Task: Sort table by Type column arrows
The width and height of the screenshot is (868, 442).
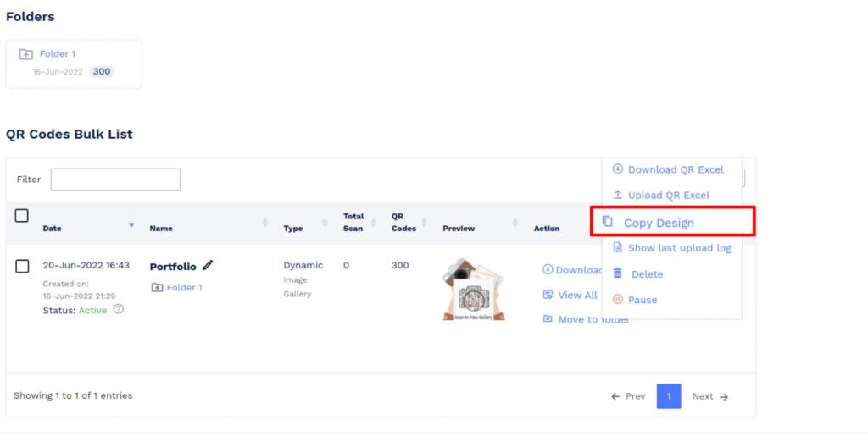Action: [325, 223]
